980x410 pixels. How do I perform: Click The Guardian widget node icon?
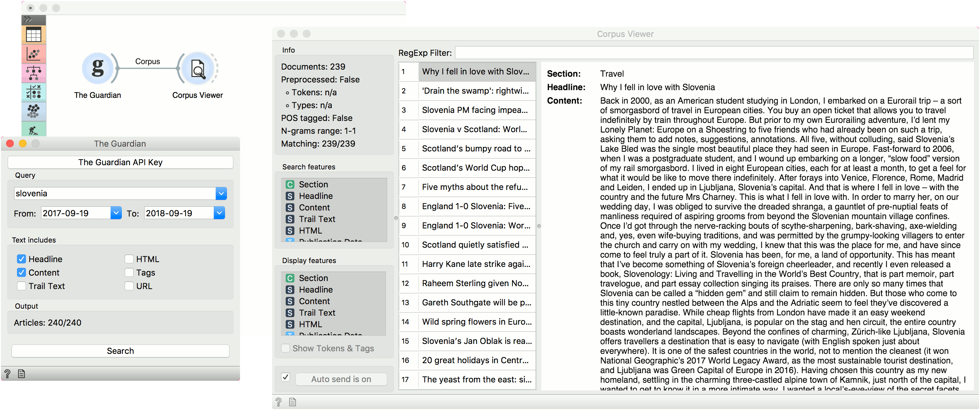click(x=98, y=69)
